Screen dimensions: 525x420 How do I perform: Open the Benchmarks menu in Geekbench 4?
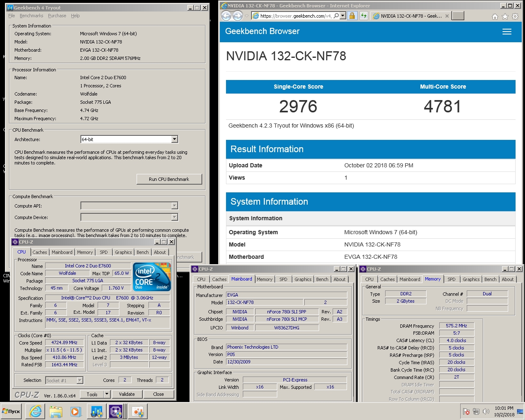pyautogui.click(x=31, y=16)
